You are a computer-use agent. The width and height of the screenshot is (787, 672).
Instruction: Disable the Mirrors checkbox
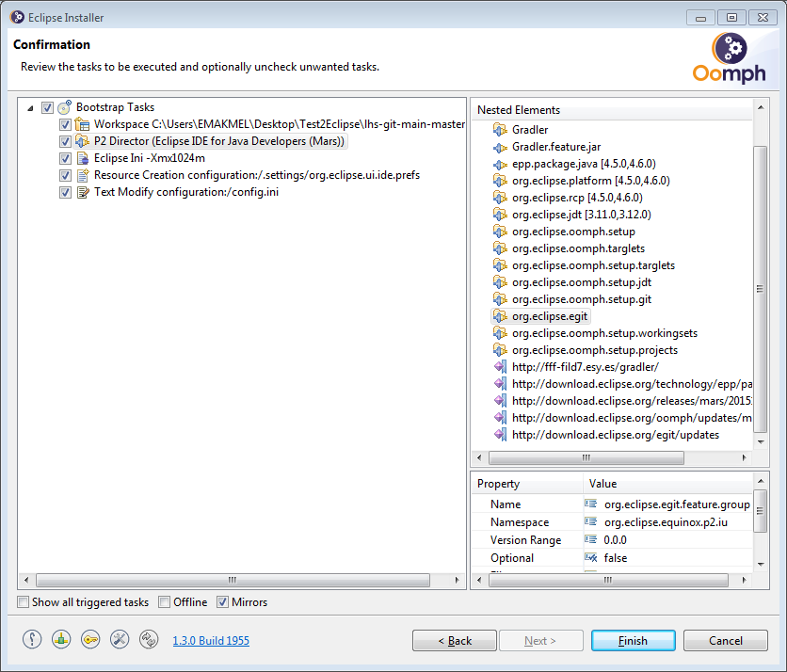pos(222,601)
